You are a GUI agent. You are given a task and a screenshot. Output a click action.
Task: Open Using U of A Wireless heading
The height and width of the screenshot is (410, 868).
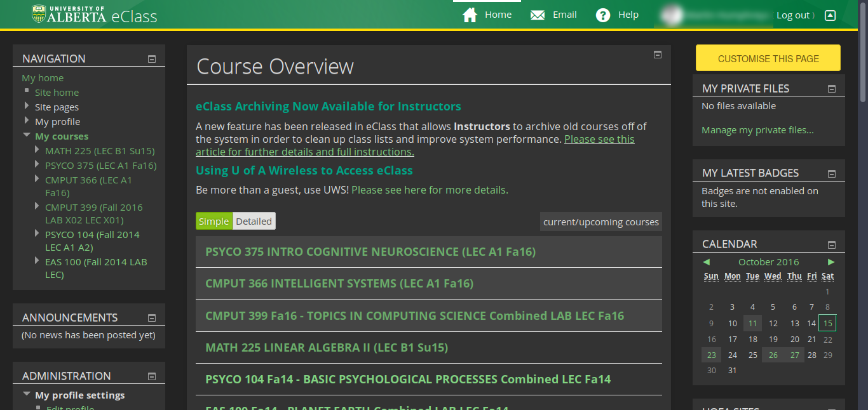[304, 171]
